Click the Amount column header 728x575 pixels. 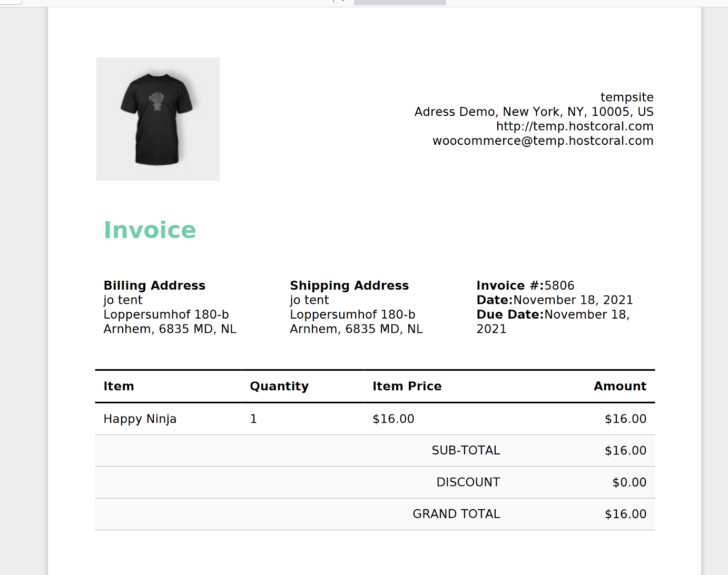[x=619, y=386]
